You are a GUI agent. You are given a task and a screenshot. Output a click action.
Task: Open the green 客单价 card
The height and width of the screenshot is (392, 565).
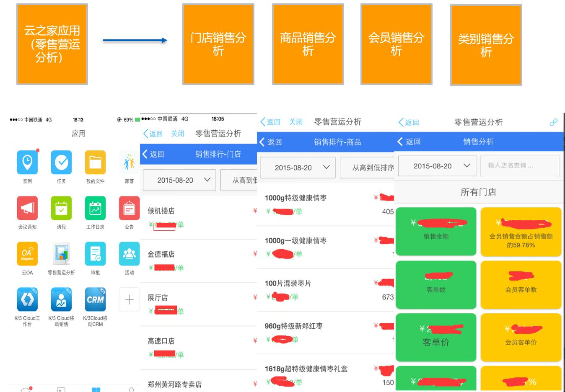pyautogui.click(x=436, y=337)
